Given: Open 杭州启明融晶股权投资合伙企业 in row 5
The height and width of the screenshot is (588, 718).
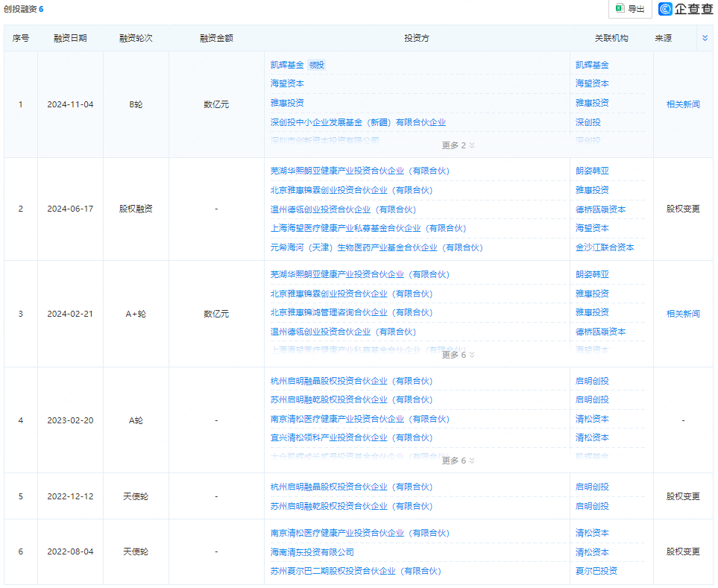Looking at the screenshot, I should (x=352, y=487).
